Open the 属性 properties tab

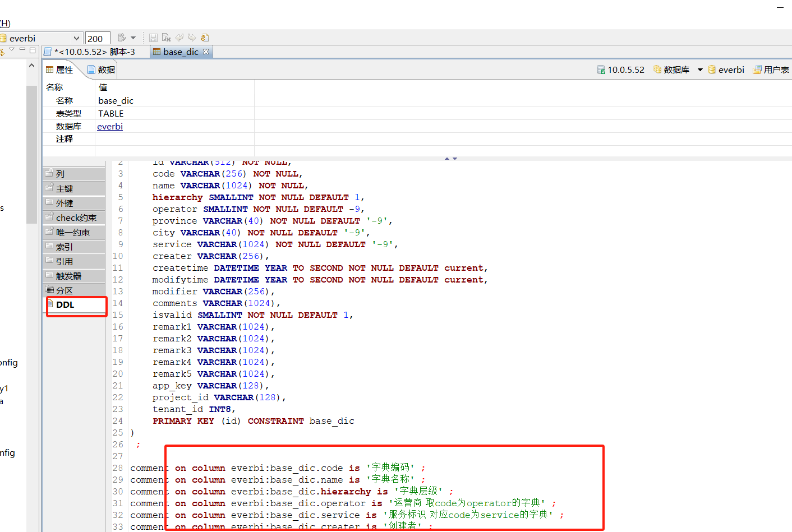point(60,70)
